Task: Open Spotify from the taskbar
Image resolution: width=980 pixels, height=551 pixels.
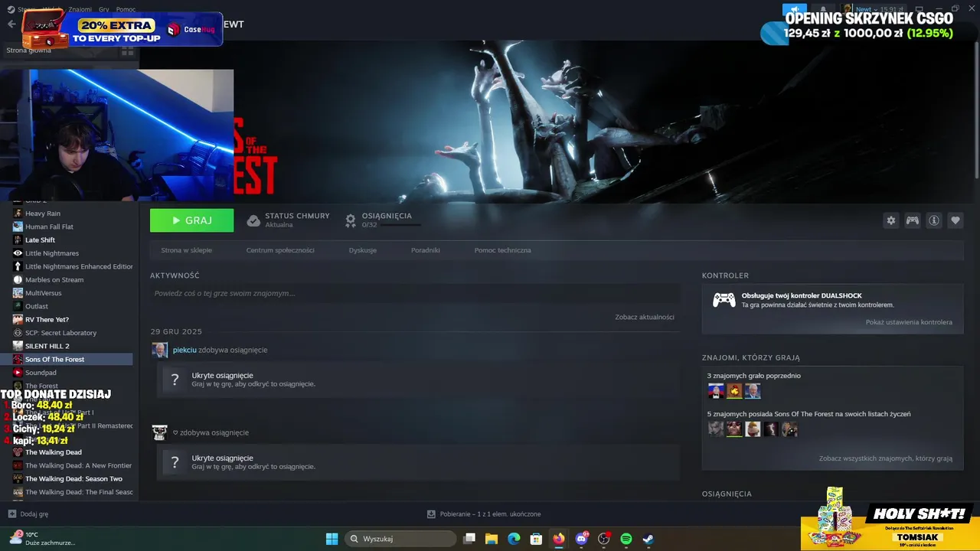Action: 626,539
